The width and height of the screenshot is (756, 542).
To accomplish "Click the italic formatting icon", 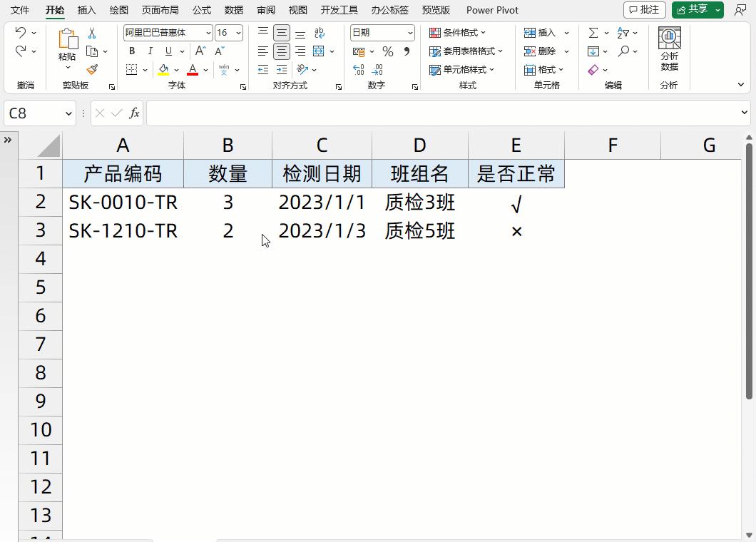I will click(x=150, y=51).
